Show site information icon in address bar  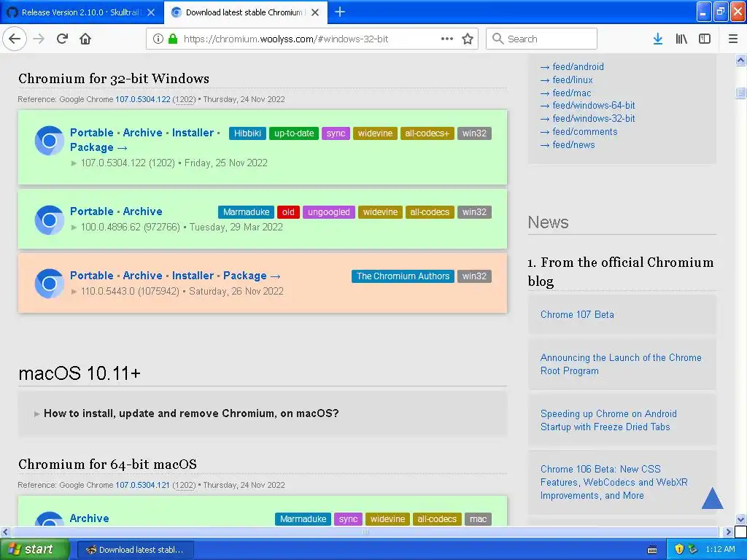(158, 39)
